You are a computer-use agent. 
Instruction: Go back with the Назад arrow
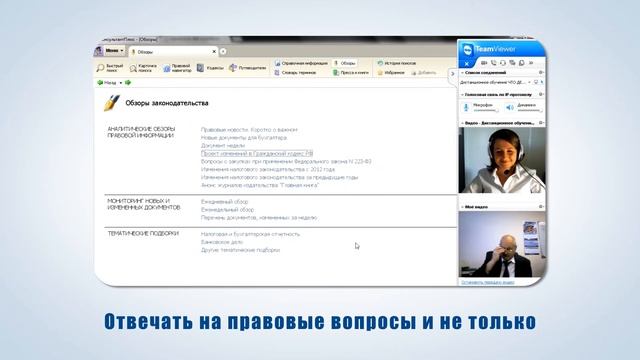click(x=107, y=82)
